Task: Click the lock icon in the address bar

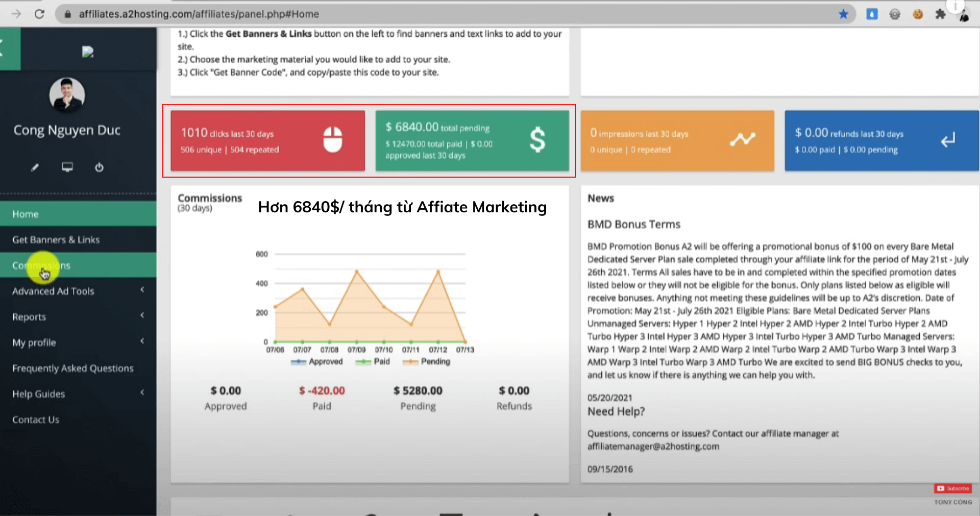Action: tap(67, 14)
